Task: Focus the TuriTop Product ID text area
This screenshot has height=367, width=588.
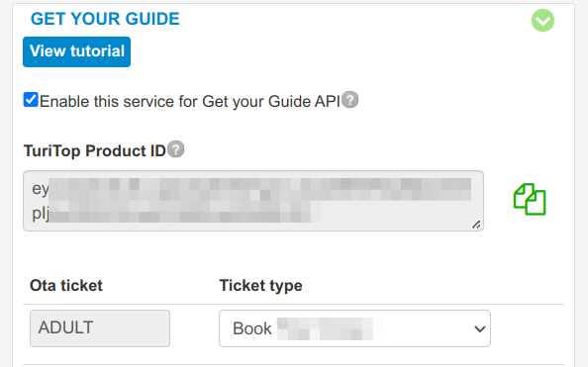Action: click(253, 201)
